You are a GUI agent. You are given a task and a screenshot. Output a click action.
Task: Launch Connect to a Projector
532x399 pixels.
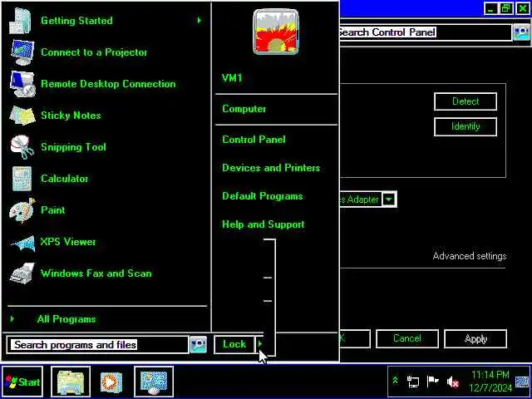[x=94, y=52]
